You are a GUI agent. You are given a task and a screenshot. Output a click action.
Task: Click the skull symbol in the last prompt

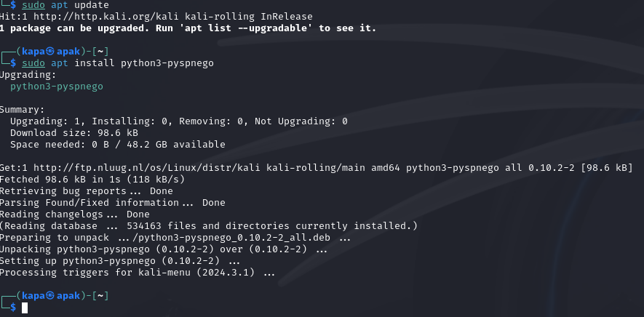point(50,296)
